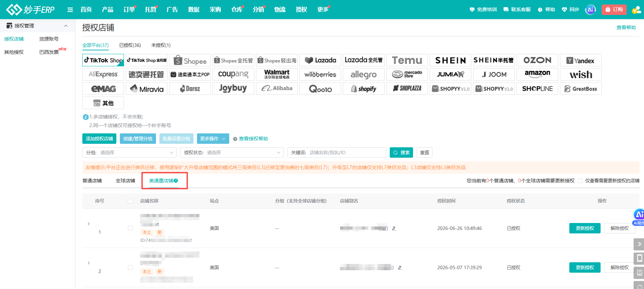Open 货源账号 in the sidebar
Screen dimensions: 644x289
tap(49, 39)
